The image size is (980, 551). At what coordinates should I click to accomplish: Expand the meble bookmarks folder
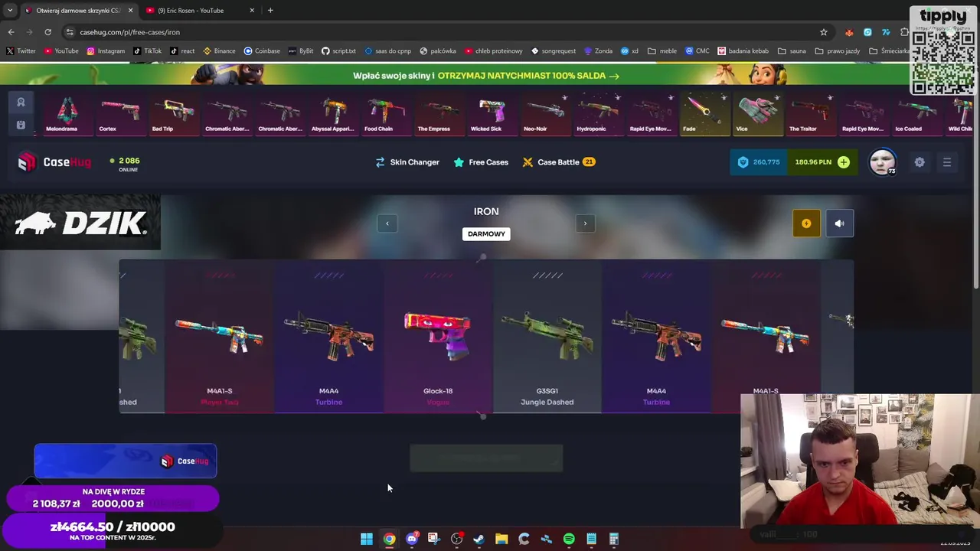[662, 51]
